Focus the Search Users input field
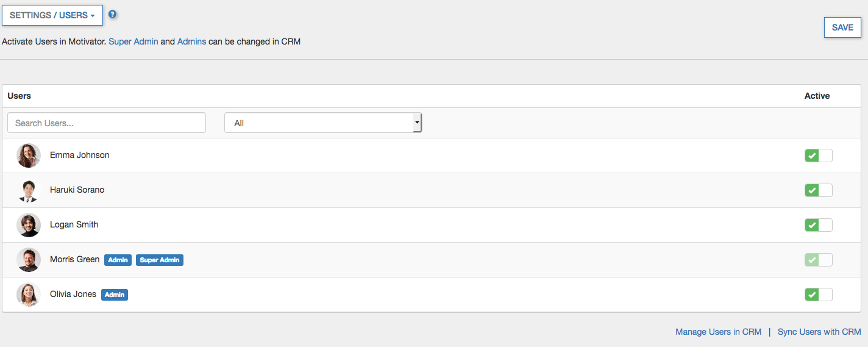The image size is (868, 347). pos(107,123)
